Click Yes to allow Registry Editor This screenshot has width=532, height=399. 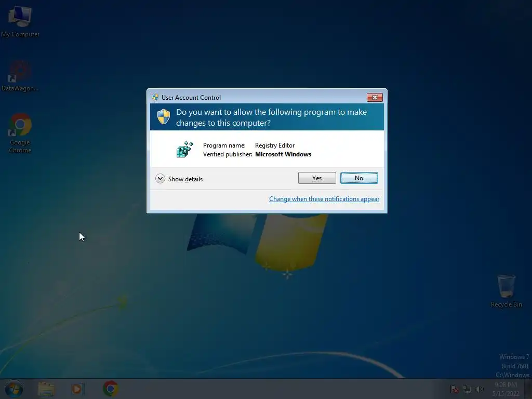pos(317,178)
